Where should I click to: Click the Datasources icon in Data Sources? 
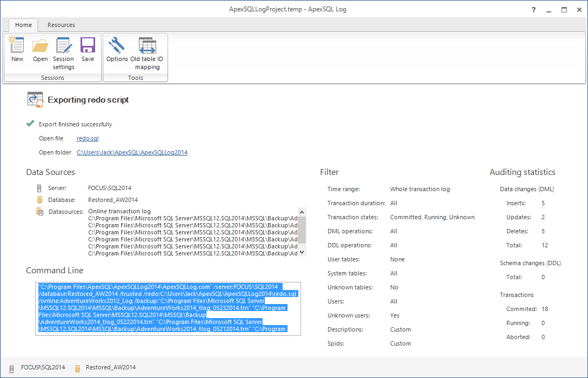pyautogui.click(x=40, y=212)
